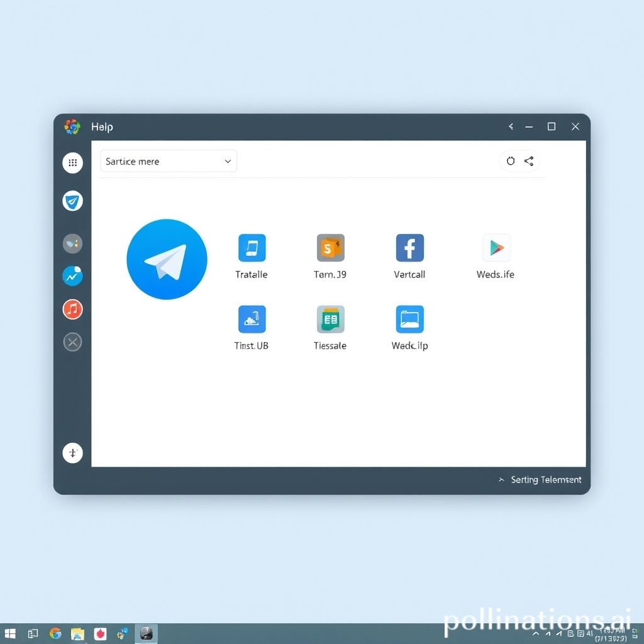Click the add plus sidebar button
Viewport: 644px width, 644px height.
click(x=73, y=453)
